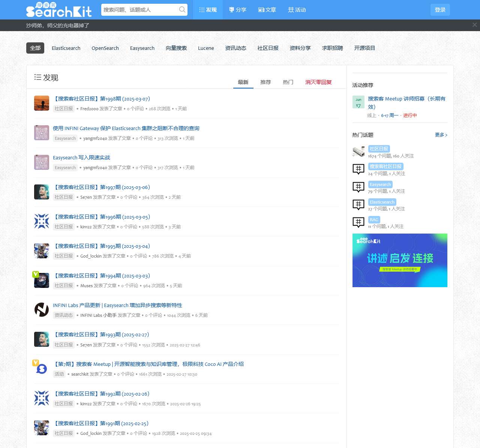The width and height of the screenshot is (480, 448).
Task: Click the 登录 login button
Action: pos(440,10)
